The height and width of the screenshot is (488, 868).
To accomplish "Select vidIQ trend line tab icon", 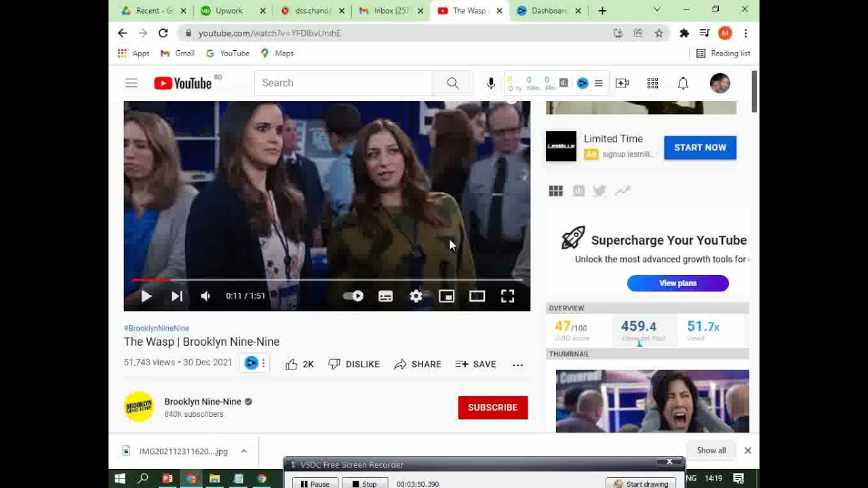I will point(622,191).
